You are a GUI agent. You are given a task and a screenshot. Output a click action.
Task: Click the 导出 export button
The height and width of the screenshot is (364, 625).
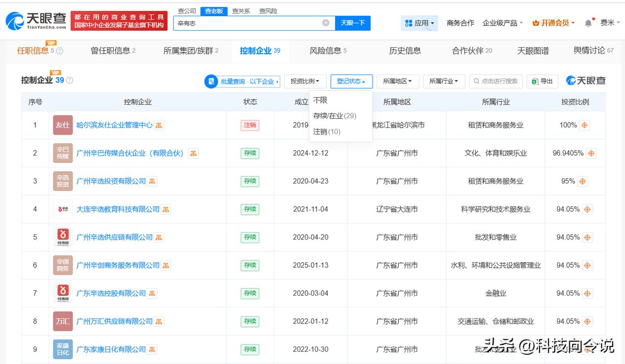pyautogui.click(x=542, y=81)
